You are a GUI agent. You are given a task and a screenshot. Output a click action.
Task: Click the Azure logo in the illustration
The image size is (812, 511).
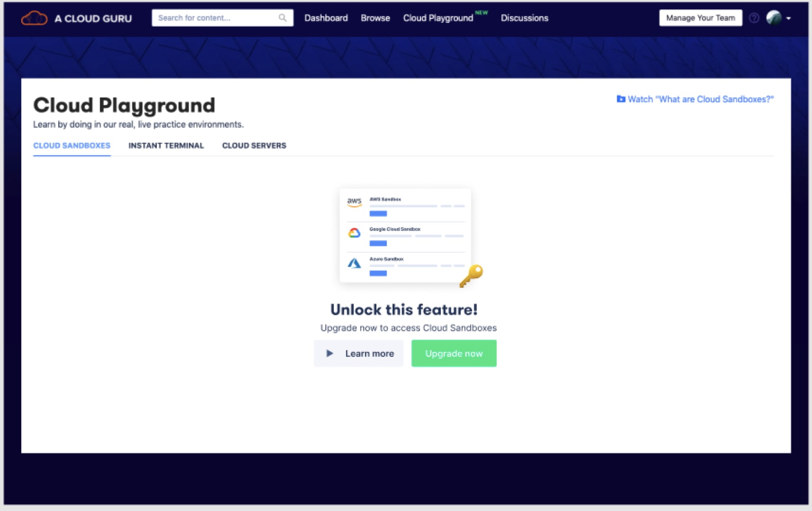(x=354, y=263)
